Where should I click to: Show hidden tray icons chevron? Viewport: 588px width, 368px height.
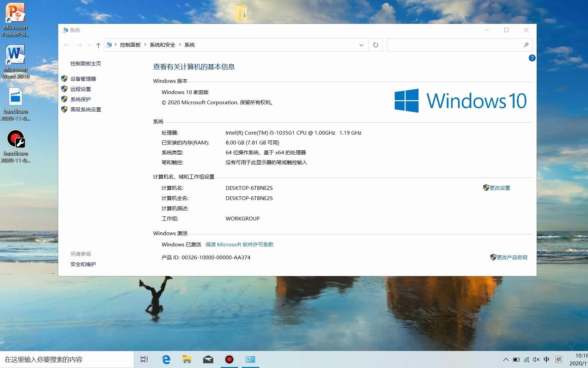(x=506, y=359)
